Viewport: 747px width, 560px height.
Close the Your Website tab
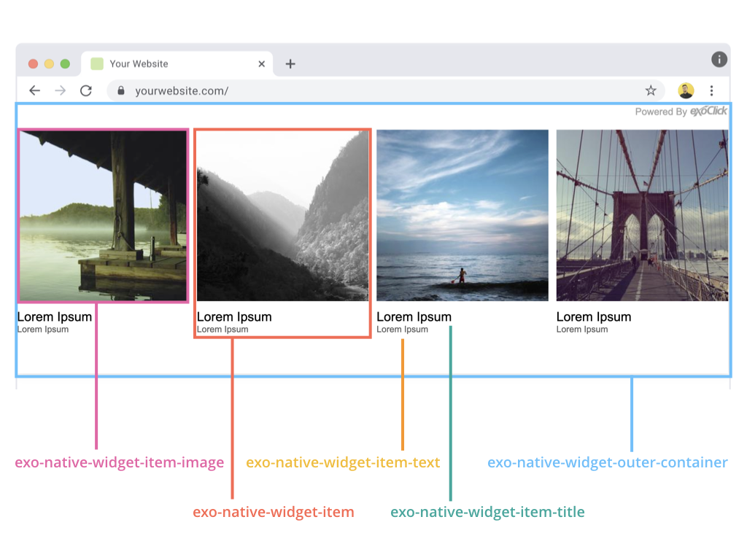[x=261, y=64]
